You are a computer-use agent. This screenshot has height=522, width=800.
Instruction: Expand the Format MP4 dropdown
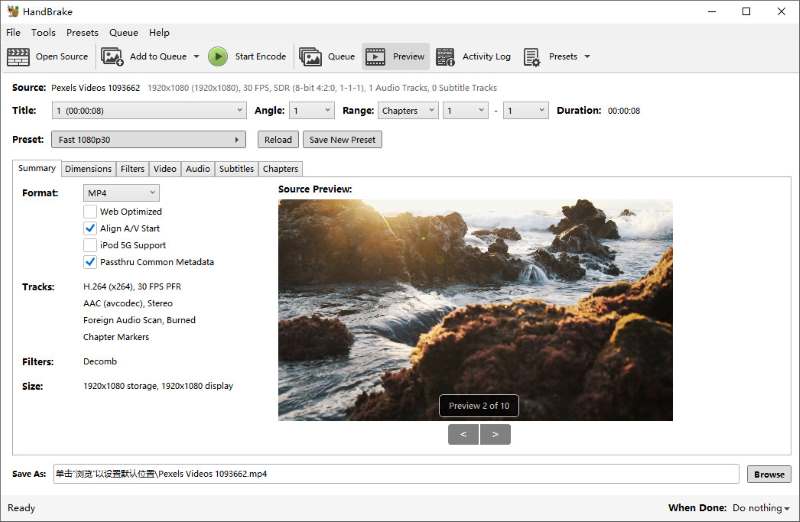[x=121, y=193]
